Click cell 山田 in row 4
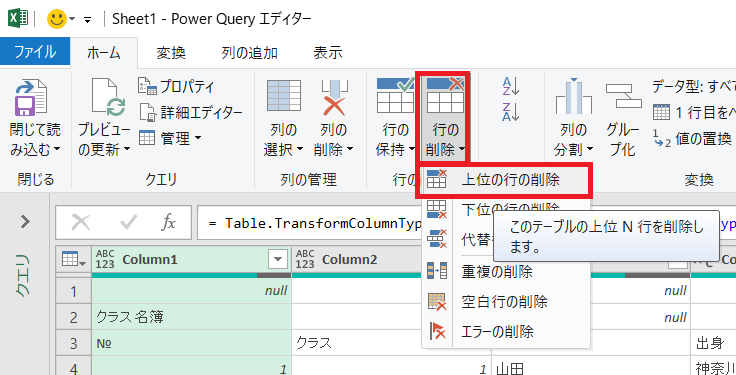The width and height of the screenshot is (736, 375). tap(591, 369)
